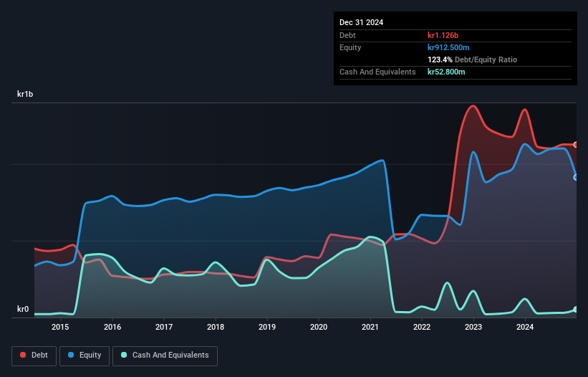
Task: Click the 2015 x-axis label
Action: (60, 327)
